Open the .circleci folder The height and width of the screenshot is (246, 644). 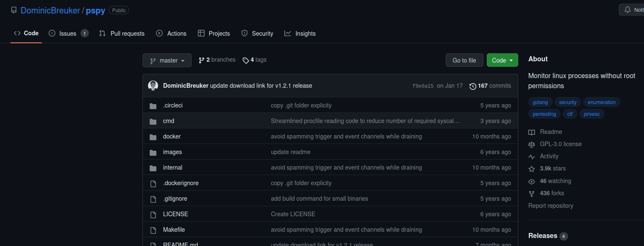pos(173,105)
